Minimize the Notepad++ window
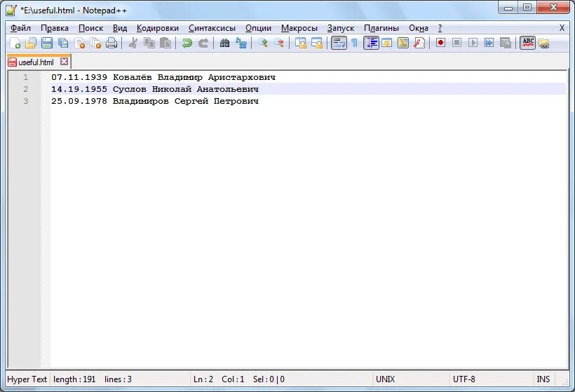 (x=508, y=7)
